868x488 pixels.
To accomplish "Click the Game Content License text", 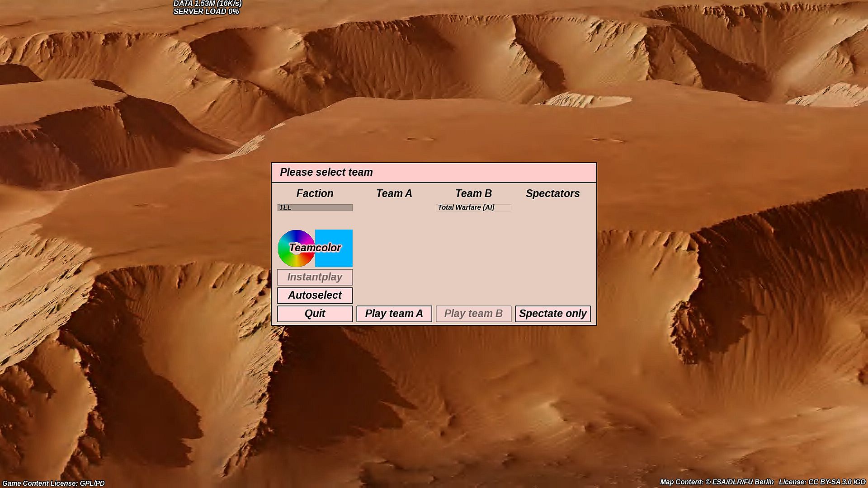I will [x=53, y=483].
